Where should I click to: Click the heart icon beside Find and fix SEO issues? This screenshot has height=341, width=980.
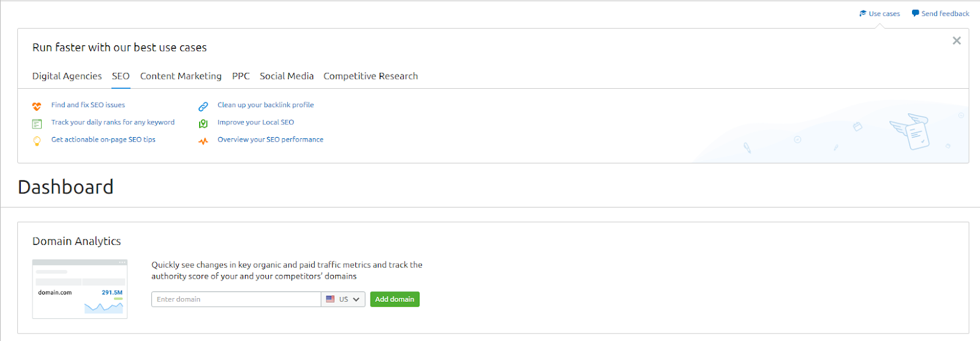(37, 106)
